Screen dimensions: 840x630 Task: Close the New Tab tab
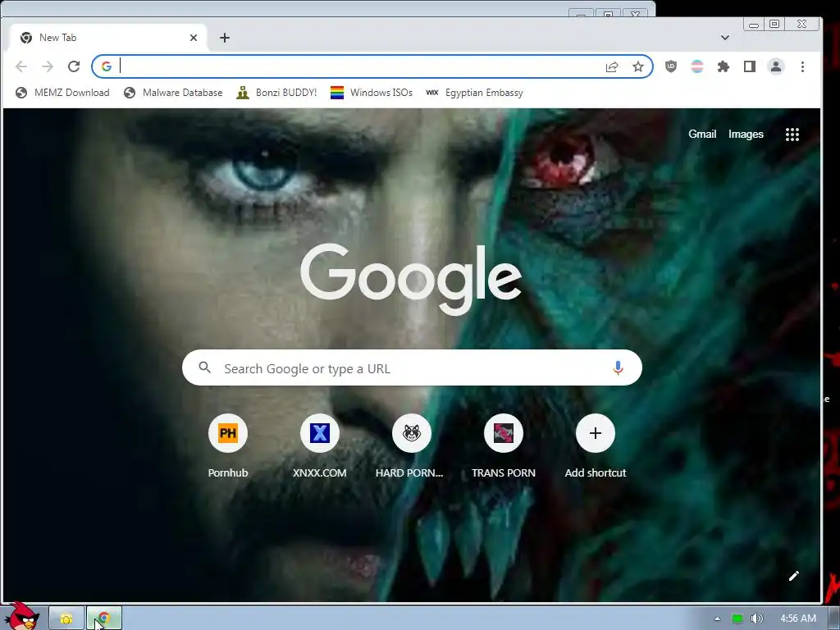click(x=194, y=38)
